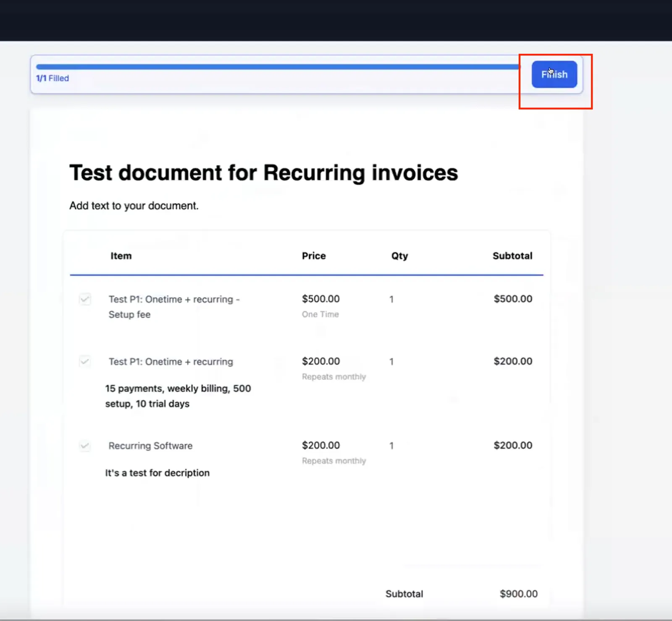Screen dimensions: 672x621
Task: Click the Price column header
Action: coord(314,256)
